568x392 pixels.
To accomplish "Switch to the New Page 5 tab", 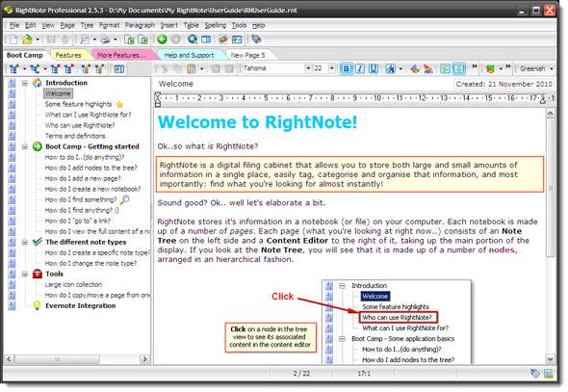I will pos(247,55).
